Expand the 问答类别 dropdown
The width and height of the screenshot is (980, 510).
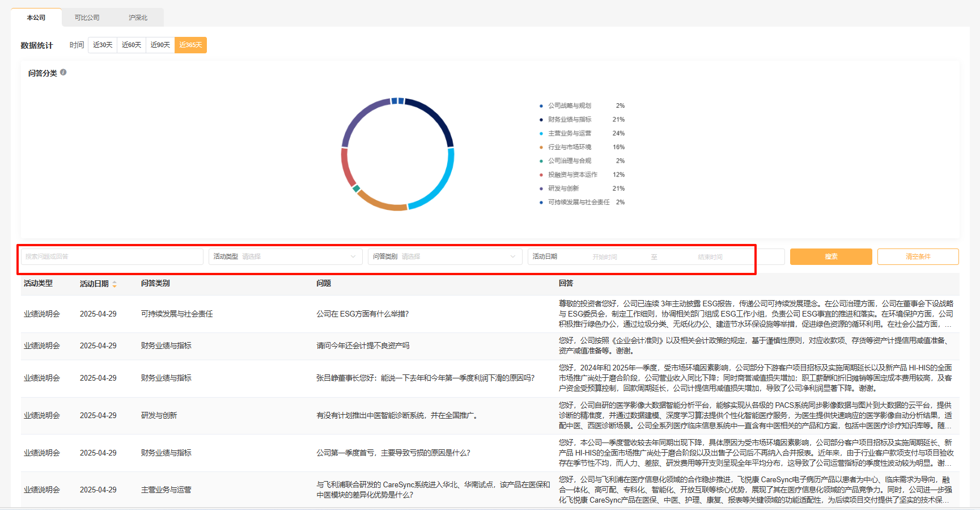[445, 257]
